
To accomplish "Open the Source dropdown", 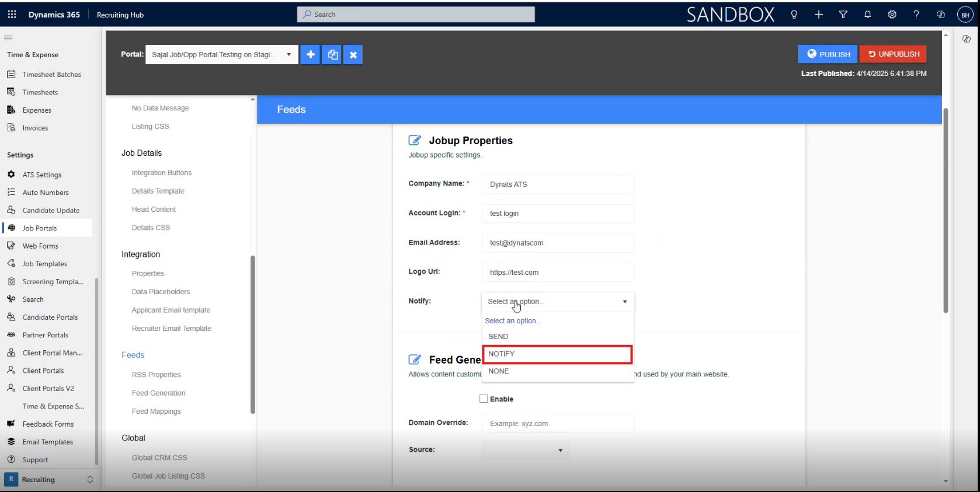I will click(x=525, y=450).
